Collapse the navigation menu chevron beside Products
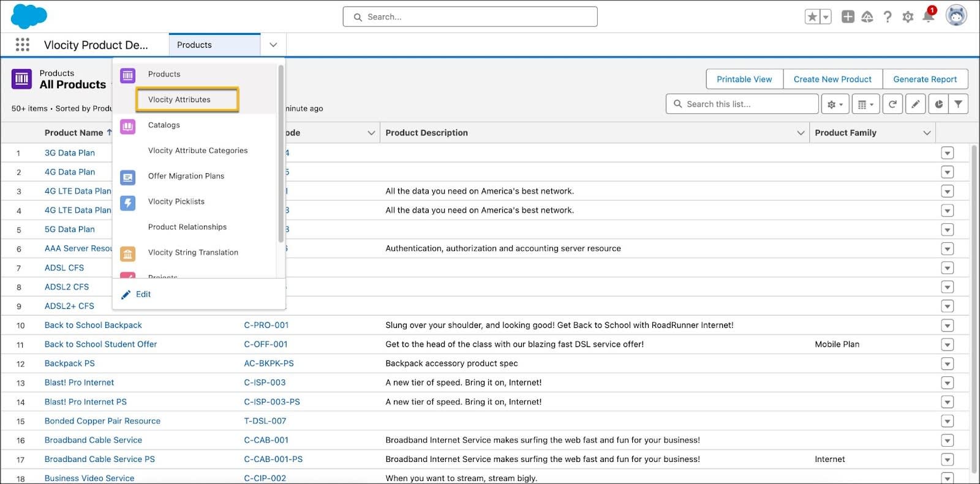Image resolution: width=980 pixels, height=484 pixels. click(273, 45)
